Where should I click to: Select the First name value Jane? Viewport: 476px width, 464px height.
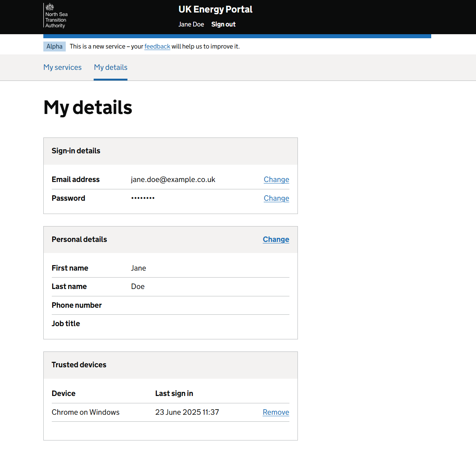pos(138,268)
